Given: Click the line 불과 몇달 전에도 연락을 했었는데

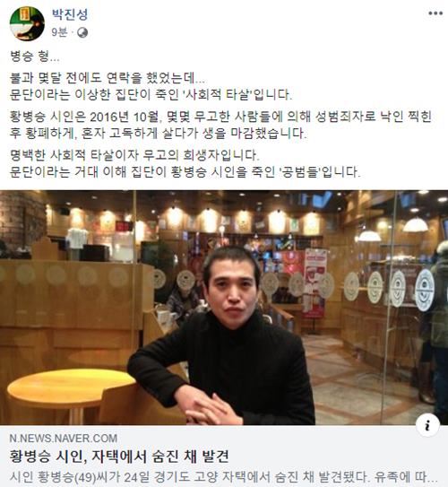Looking at the screenshot, I should pyautogui.click(x=107, y=78).
